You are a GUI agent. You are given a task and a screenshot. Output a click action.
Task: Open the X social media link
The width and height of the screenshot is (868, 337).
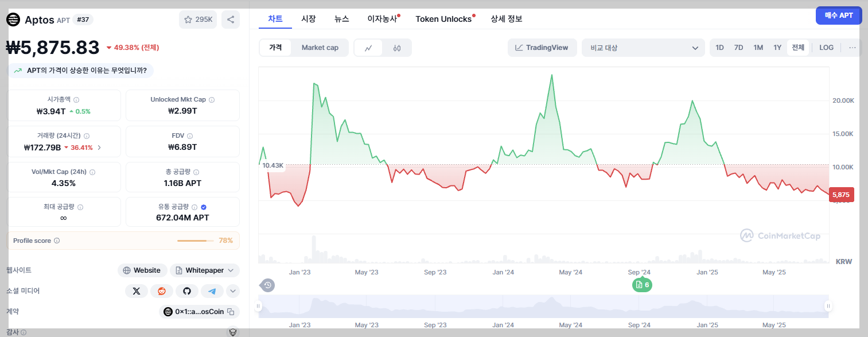click(137, 291)
